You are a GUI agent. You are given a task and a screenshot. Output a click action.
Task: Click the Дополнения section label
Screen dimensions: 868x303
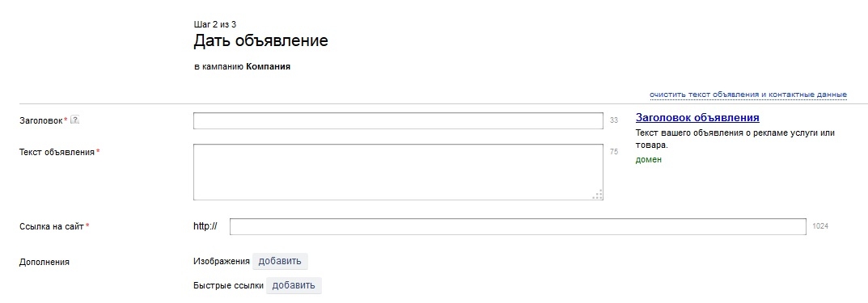pos(44,262)
